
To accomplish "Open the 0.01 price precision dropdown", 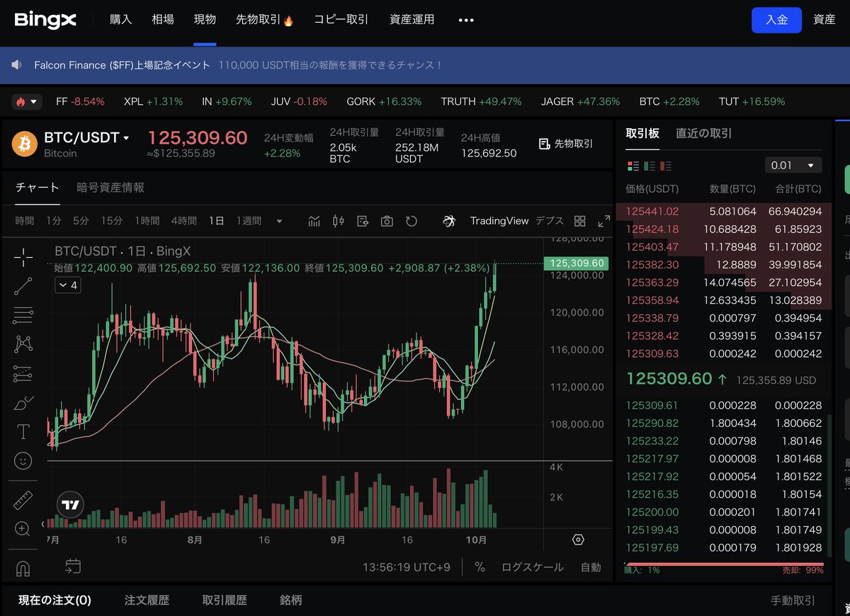I will 793,165.
